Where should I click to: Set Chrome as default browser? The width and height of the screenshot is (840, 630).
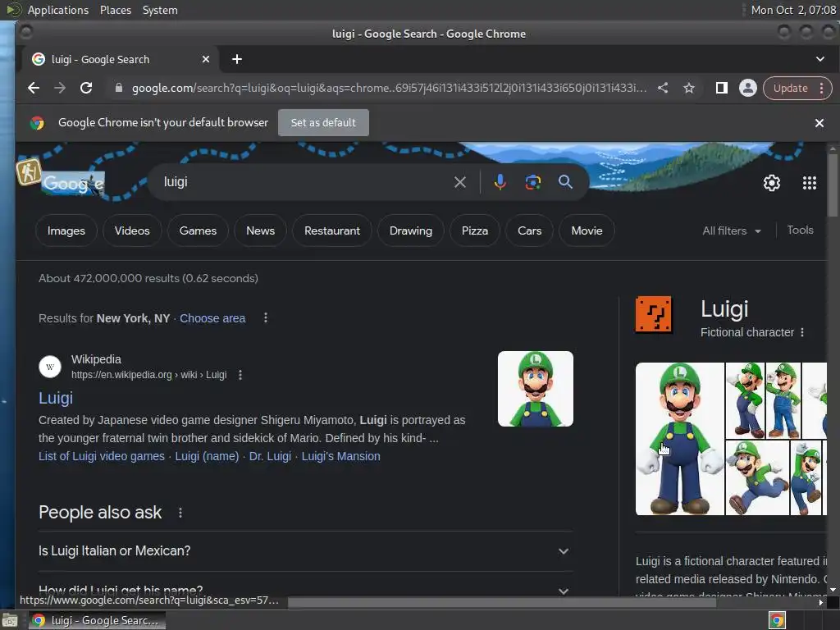point(323,123)
